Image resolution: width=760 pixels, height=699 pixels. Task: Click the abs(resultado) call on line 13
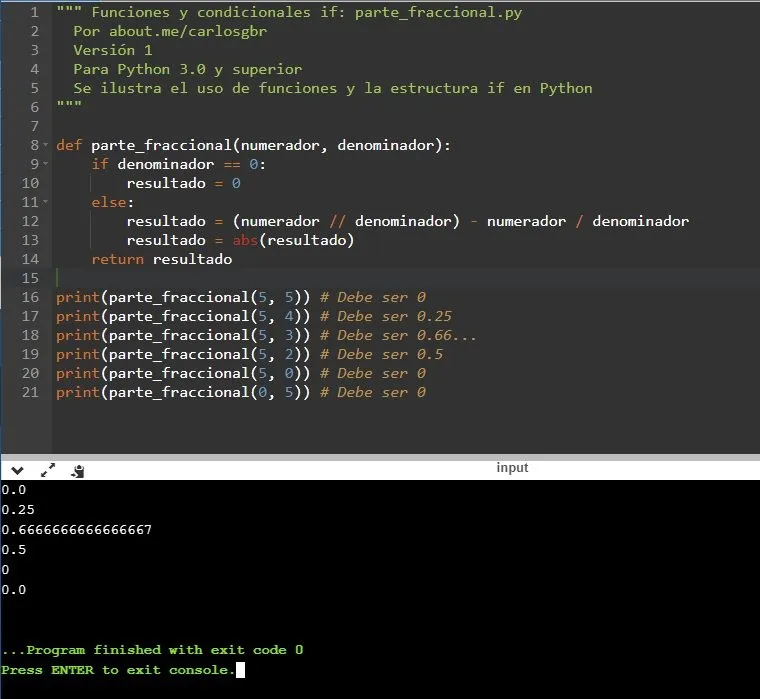coord(294,240)
